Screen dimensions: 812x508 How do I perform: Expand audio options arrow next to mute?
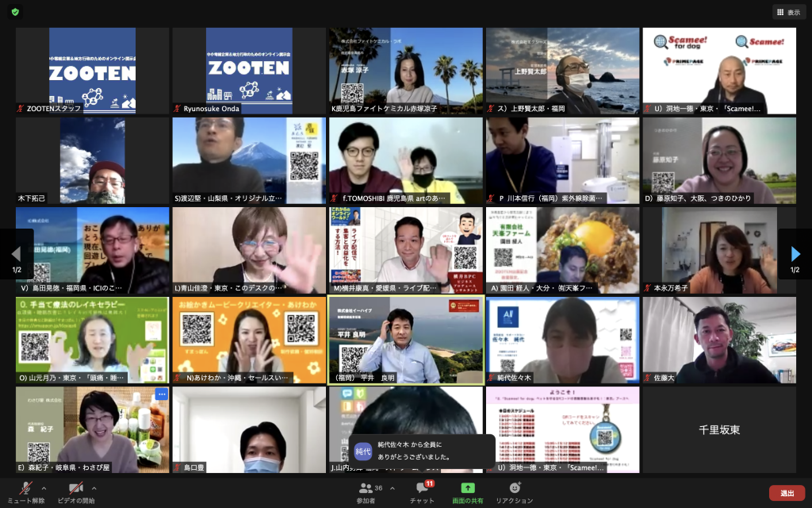pyautogui.click(x=44, y=488)
